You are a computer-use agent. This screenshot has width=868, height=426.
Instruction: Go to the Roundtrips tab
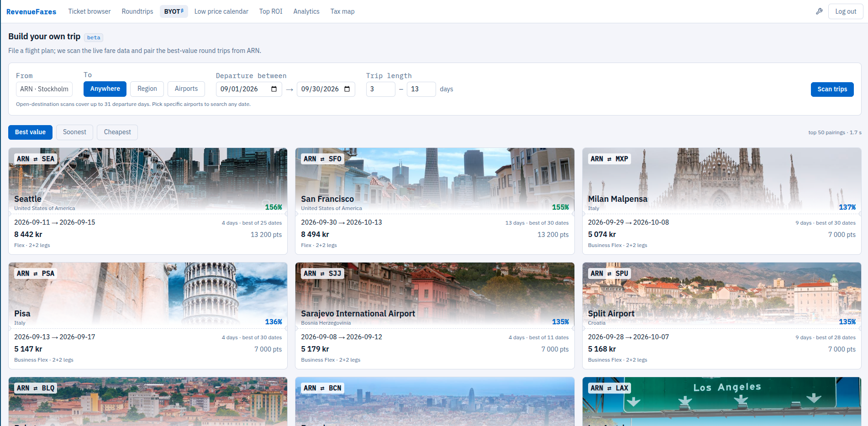(x=137, y=11)
